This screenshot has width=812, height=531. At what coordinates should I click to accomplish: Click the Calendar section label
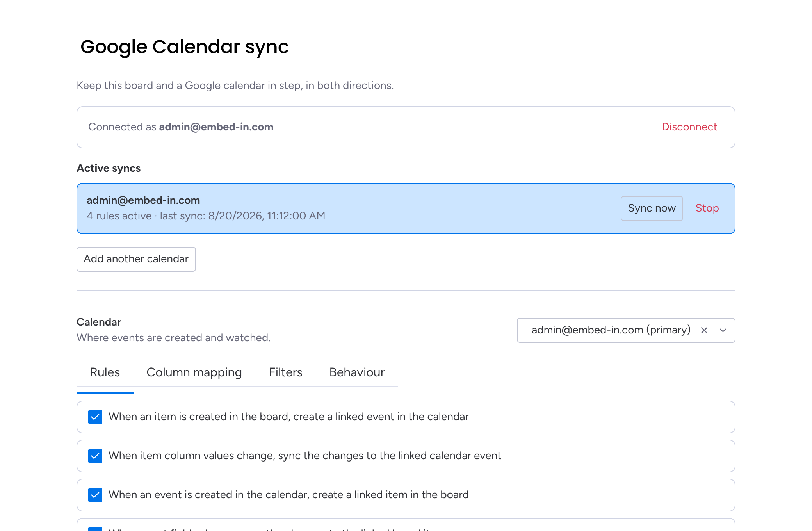tap(99, 322)
